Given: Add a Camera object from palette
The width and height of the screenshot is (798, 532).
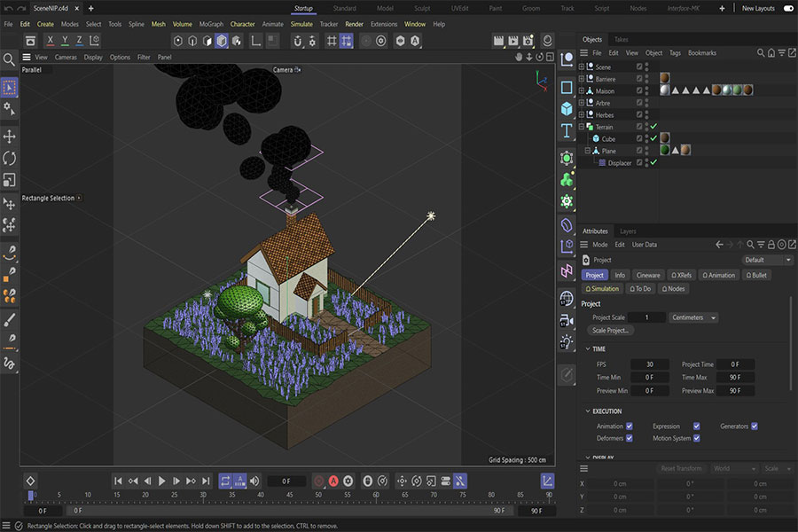Looking at the screenshot, I should [x=567, y=320].
